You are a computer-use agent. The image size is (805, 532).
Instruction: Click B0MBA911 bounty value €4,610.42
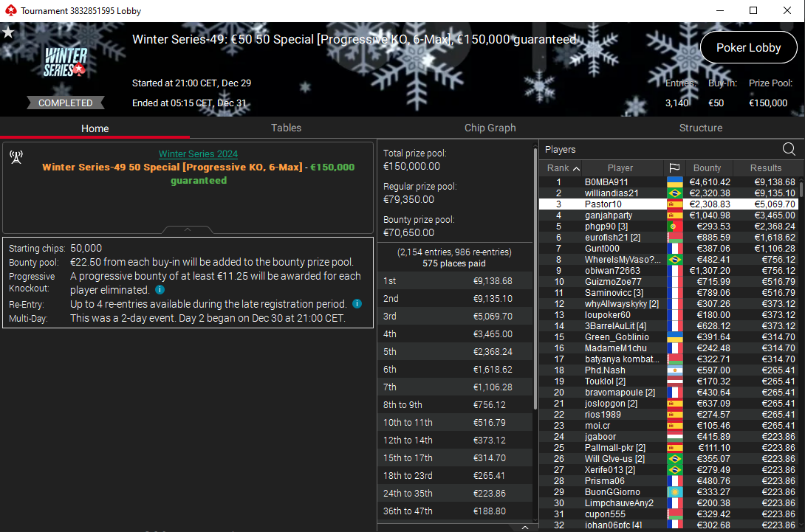(x=710, y=182)
